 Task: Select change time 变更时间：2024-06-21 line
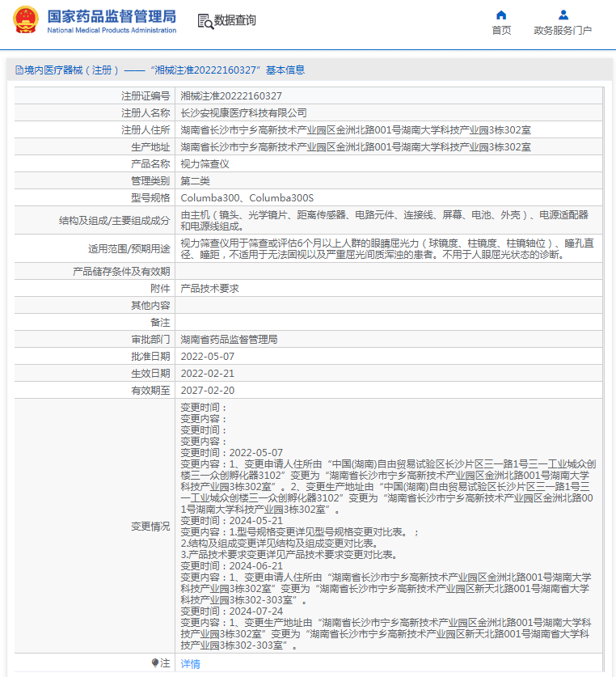click(x=231, y=566)
